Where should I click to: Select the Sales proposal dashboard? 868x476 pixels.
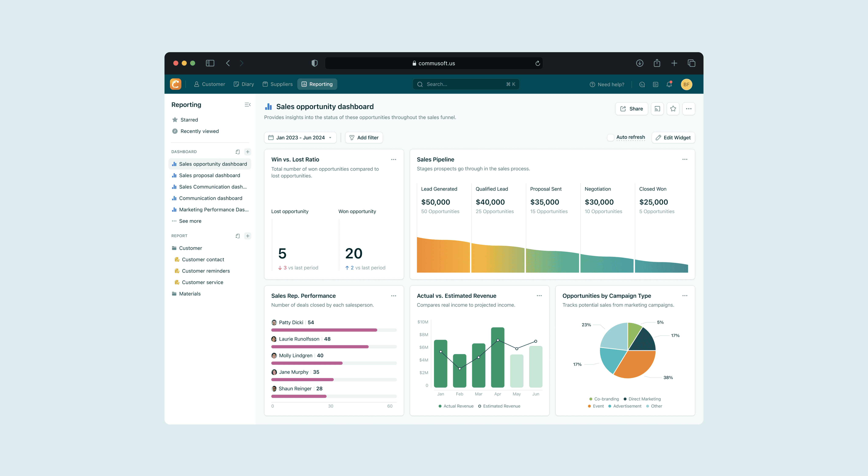point(209,175)
